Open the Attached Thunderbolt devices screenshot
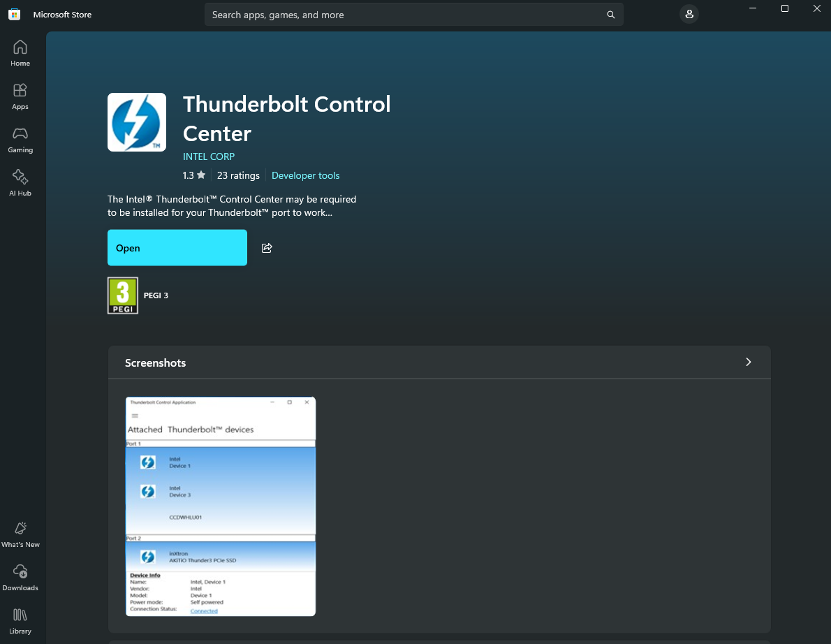This screenshot has height=644, width=831. click(221, 506)
